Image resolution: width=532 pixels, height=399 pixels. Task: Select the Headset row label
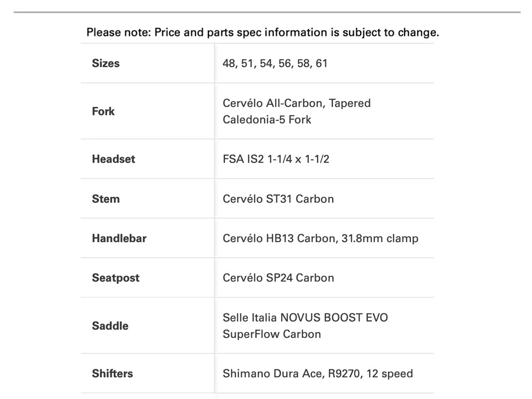click(x=113, y=159)
